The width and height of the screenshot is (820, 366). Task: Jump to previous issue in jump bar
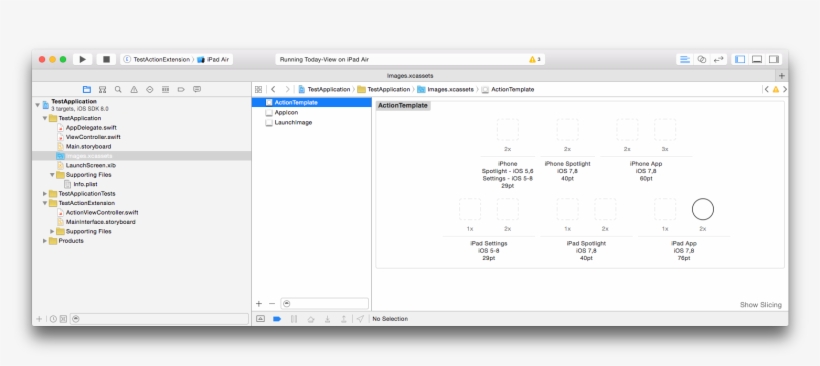coord(767,89)
